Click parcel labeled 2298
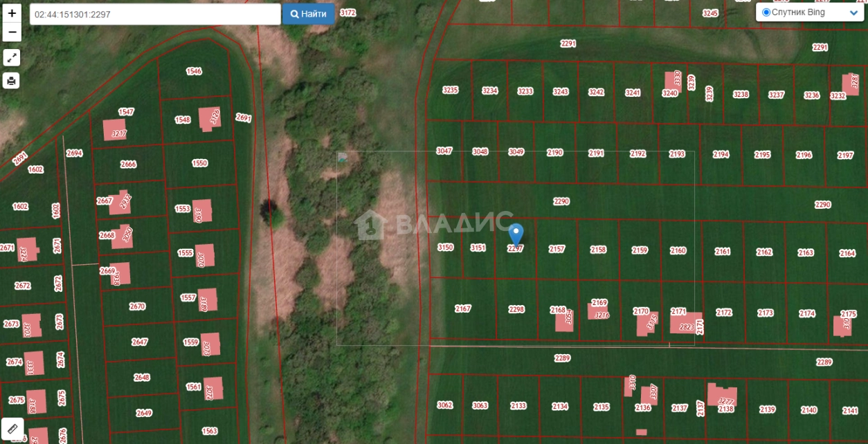 [516, 309]
